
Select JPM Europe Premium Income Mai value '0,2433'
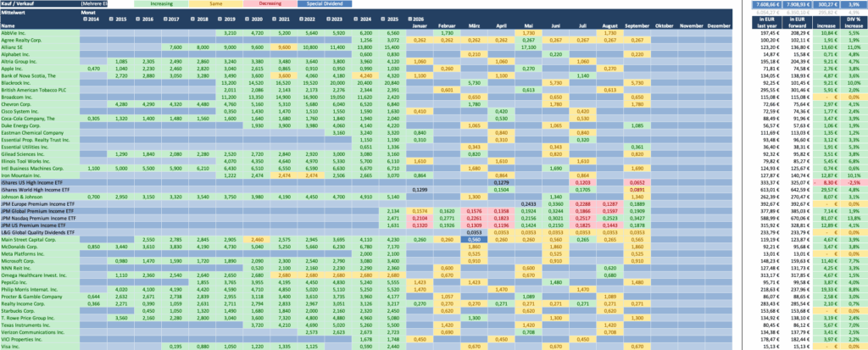pyautogui.click(x=528, y=203)
